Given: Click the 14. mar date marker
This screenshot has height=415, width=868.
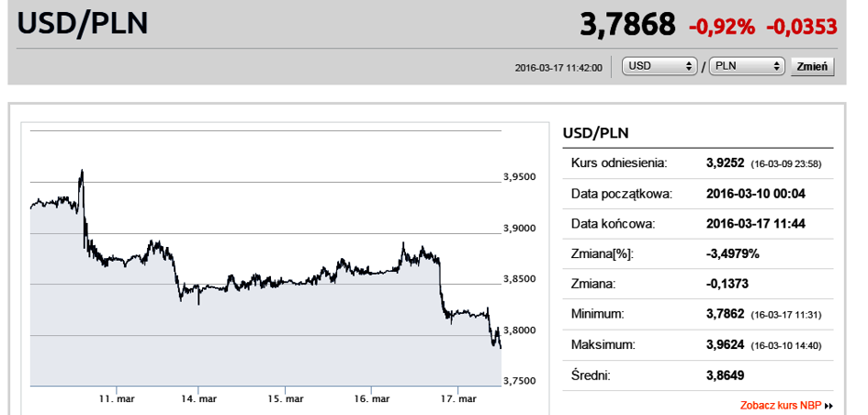Looking at the screenshot, I should coord(199,398).
